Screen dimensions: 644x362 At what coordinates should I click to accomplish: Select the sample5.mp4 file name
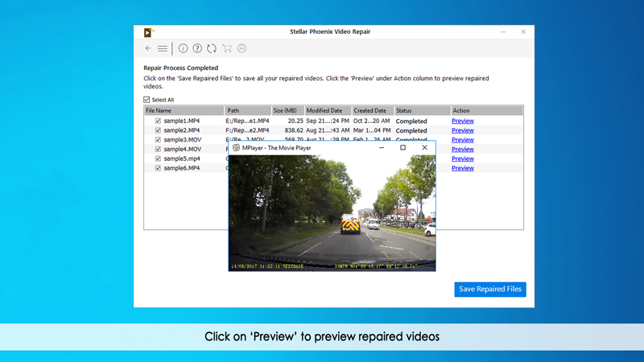182,158
